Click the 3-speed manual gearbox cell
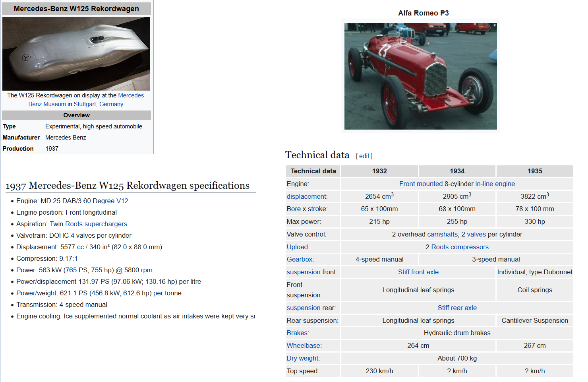 point(496,260)
